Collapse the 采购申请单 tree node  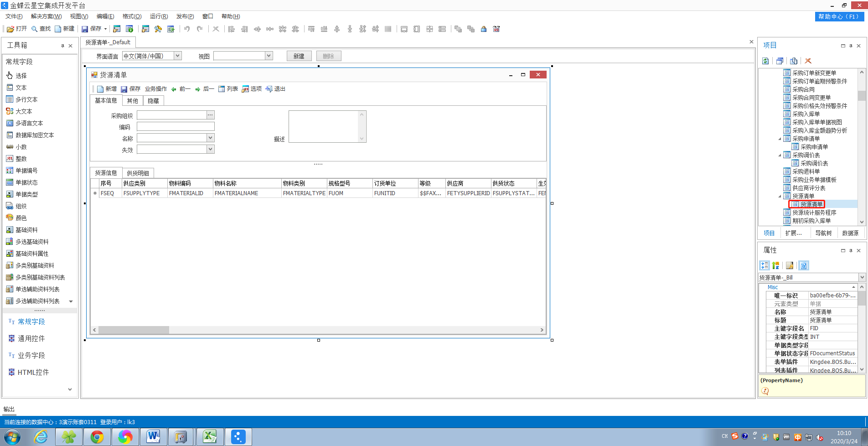pos(780,139)
